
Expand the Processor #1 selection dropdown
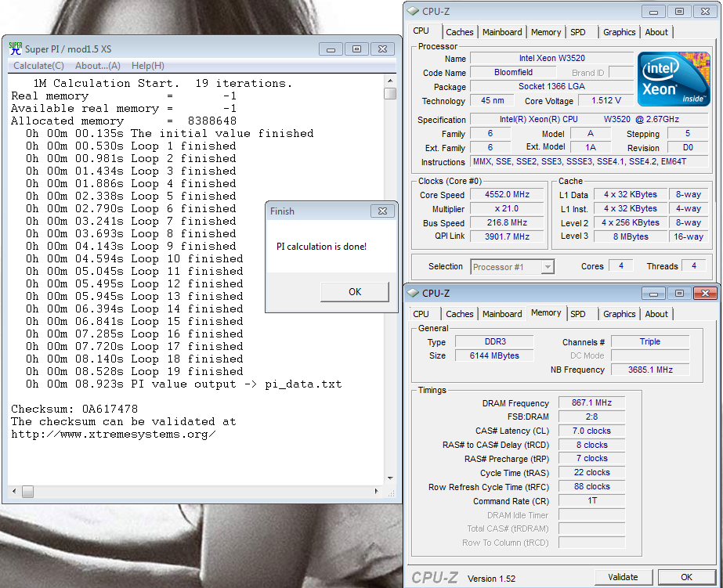548,267
